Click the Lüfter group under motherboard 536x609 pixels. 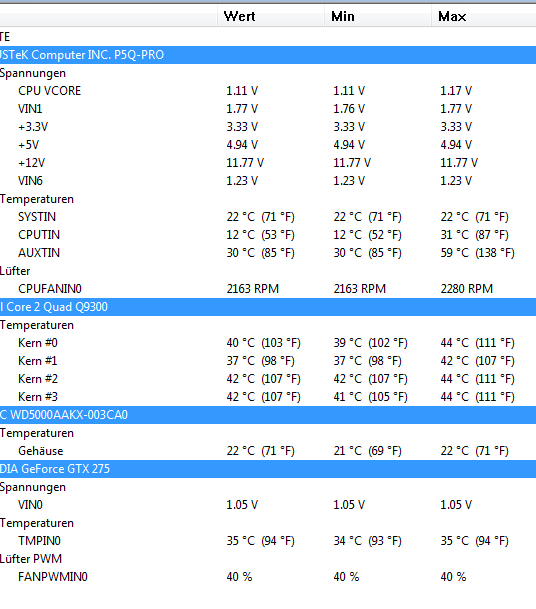coord(15,271)
